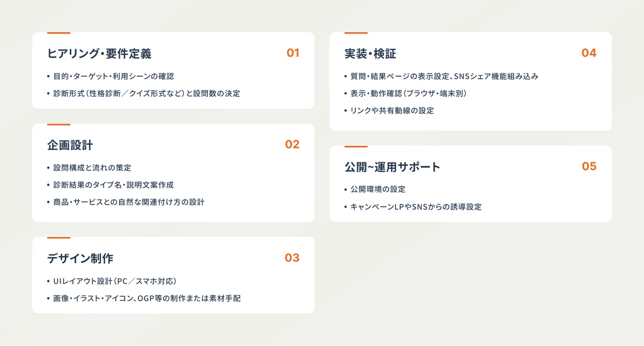This screenshot has width=644, height=346.
Task: Select the orange step number 01
Action: tap(292, 53)
